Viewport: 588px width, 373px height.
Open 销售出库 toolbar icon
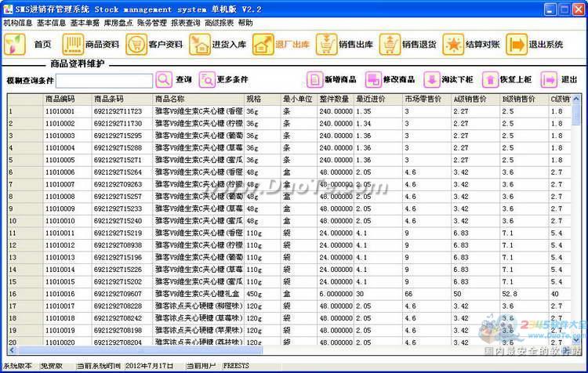coord(326,44)
